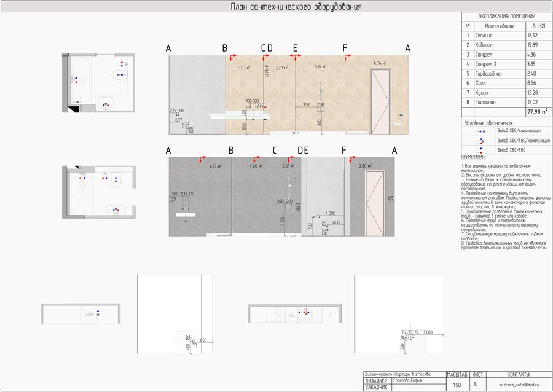
Task: Click the ХВС/канализация legend symbol
Action: (x=479, y=131)
